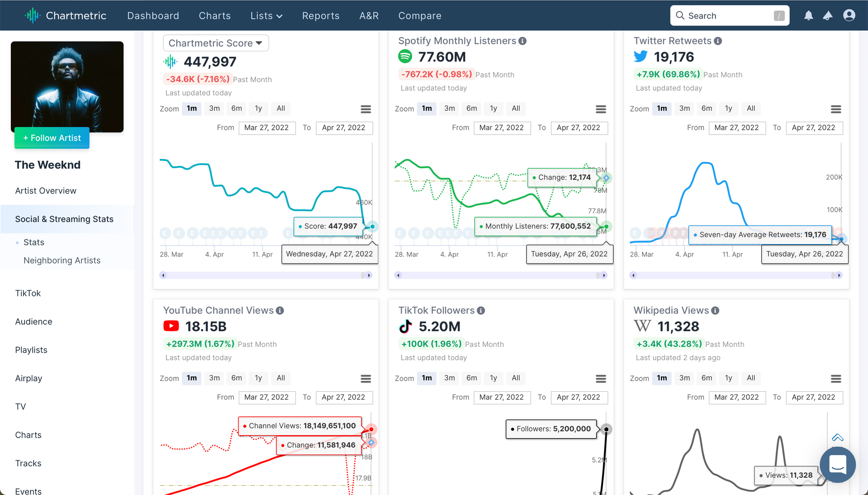Open the user profile avatar icon
Viewport: 868px width, 495px height.
849,16
